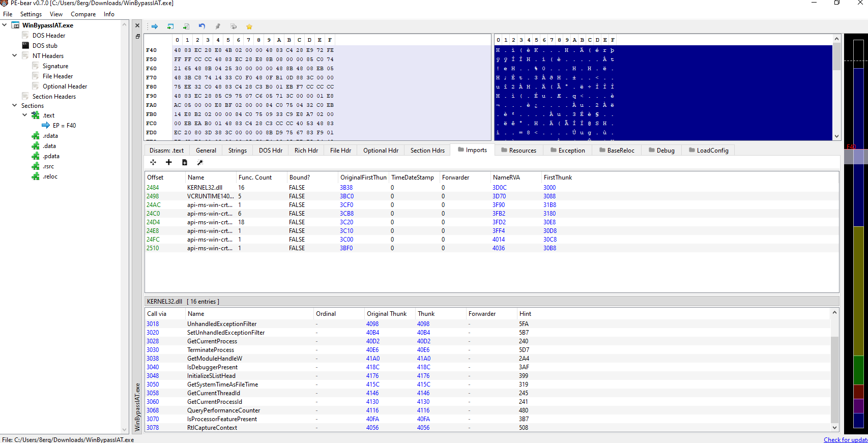Switch to the General tab
This screenshot has width=868, height=443.
click(206, 151)
